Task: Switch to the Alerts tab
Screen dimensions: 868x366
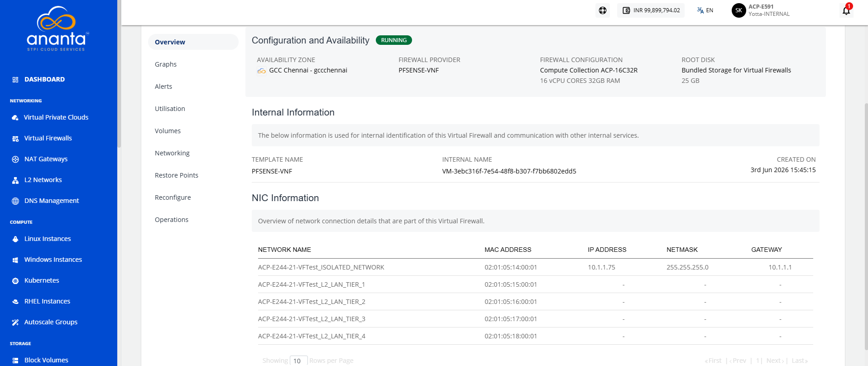Action: (x=163, y=87)
